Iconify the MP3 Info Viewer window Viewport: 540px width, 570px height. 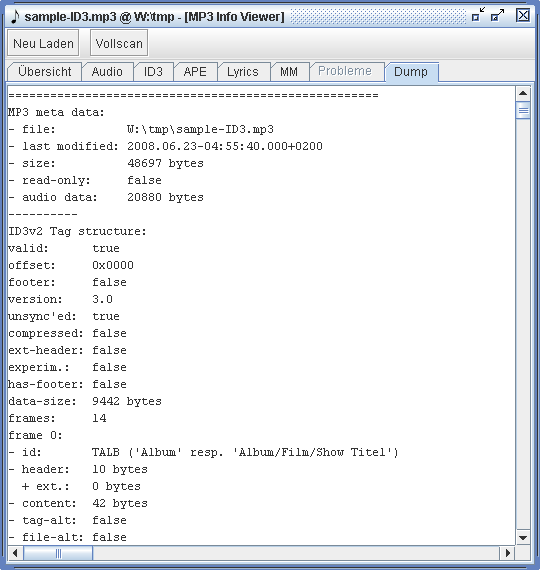[478, 15]
